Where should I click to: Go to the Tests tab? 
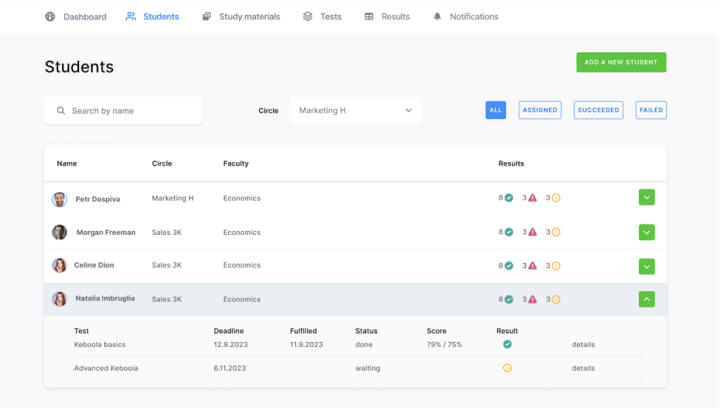[322, 17]
